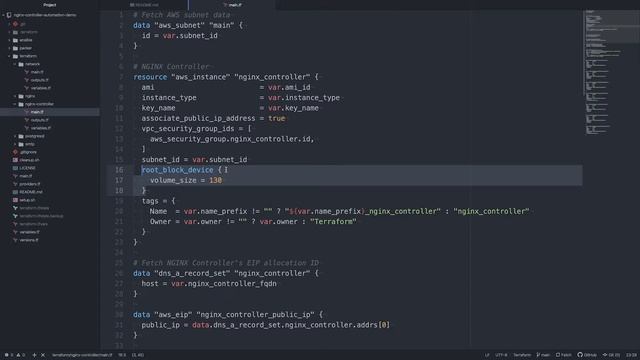Click the file icon beside README.md in tree
640x360 pixels.
[15, 192]
